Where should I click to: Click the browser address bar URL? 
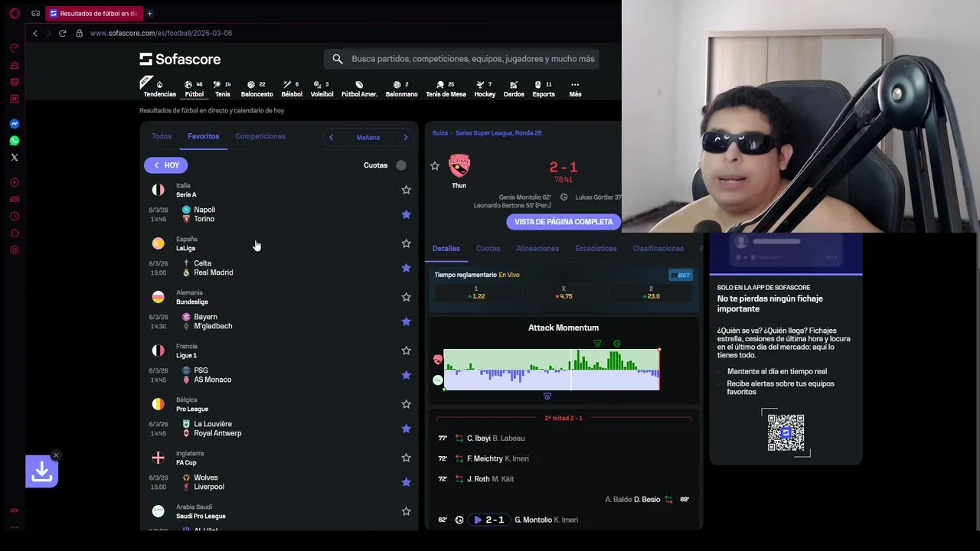tap(161, 33)
